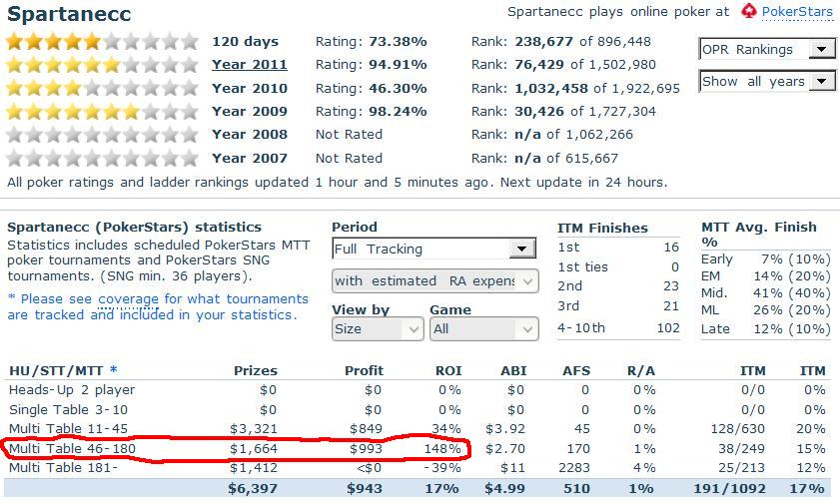Click the Year 2009 star rating

pyautogui.click(x=103, y=111)
